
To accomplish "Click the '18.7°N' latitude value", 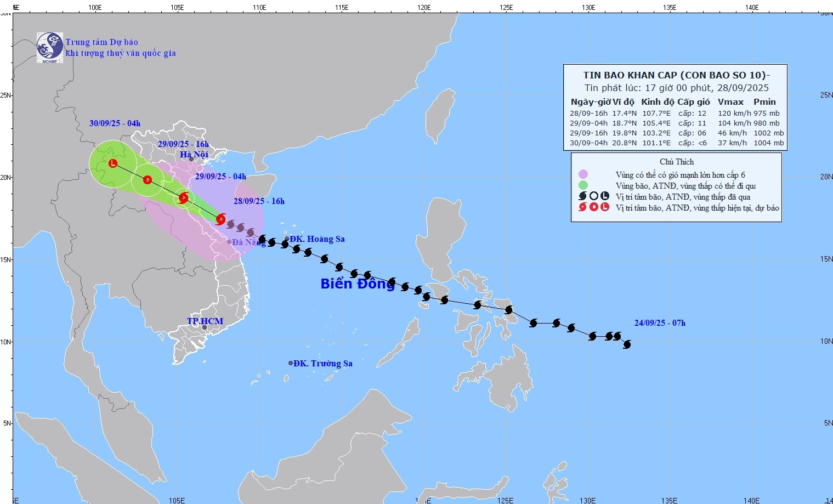I will tap(625, 123).
